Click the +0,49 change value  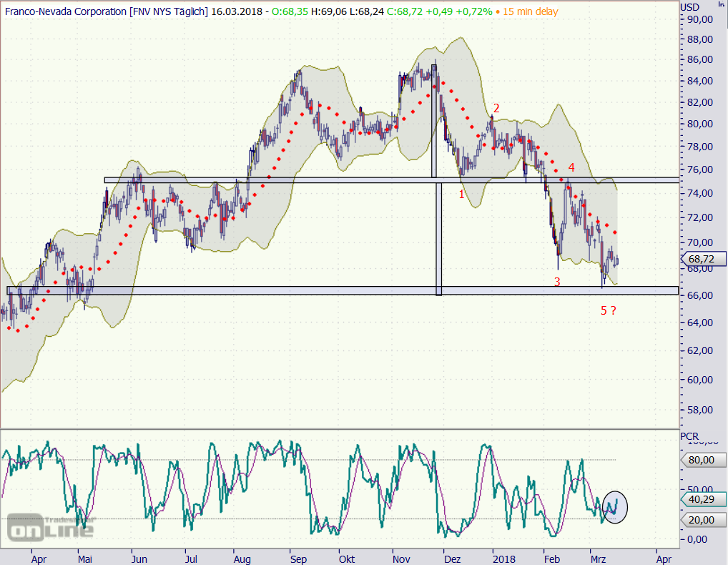pos(439,11)
